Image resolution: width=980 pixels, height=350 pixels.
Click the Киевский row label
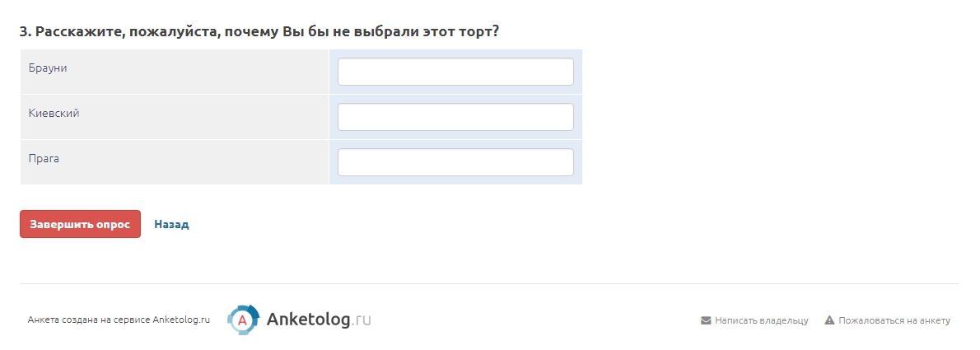54,113
